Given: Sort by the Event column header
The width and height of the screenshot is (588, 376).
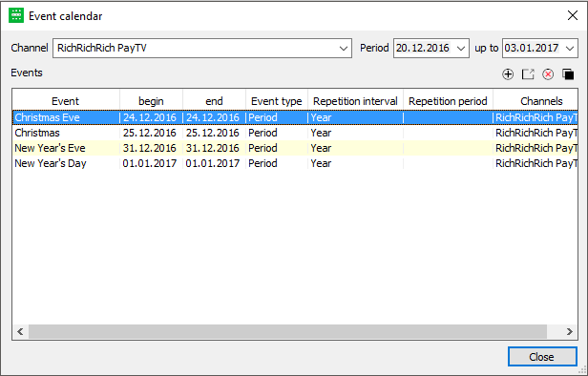Looking at the screenshot, I should [x=66, y=101].
